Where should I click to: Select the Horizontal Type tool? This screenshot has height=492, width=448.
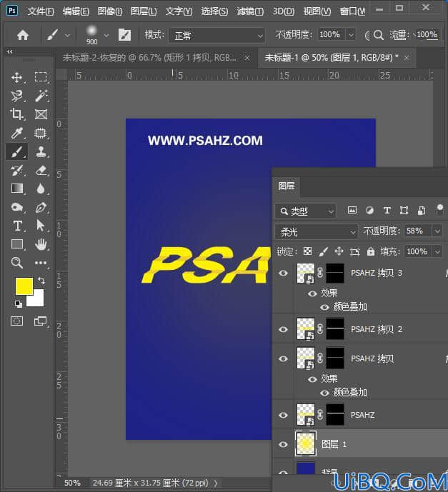[x=17, y=226]
